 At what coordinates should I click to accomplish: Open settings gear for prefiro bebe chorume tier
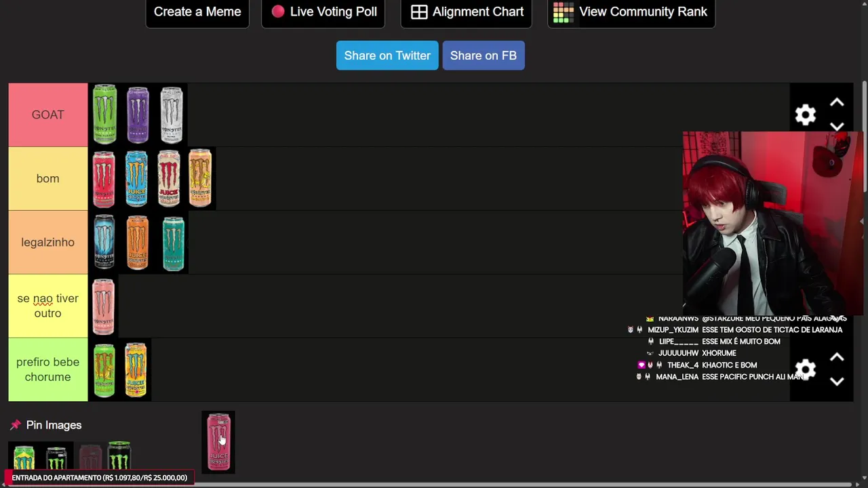coord(805,369)
